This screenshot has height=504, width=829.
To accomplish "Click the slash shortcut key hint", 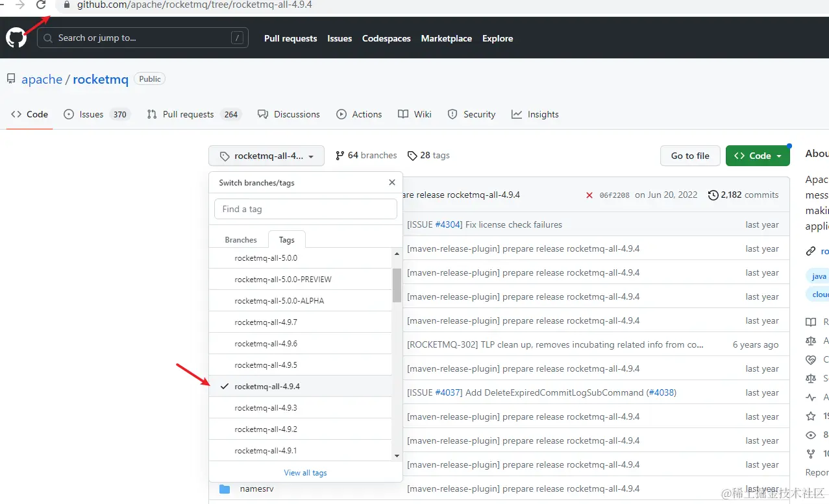I will 238,38.
